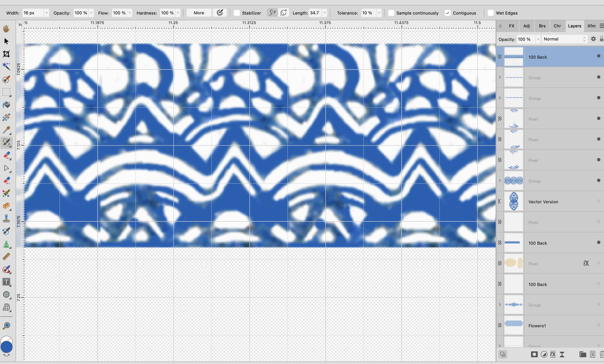Open the Width value dropdown arrow
This screenshot has width=604, height=364.
(46, 13)
